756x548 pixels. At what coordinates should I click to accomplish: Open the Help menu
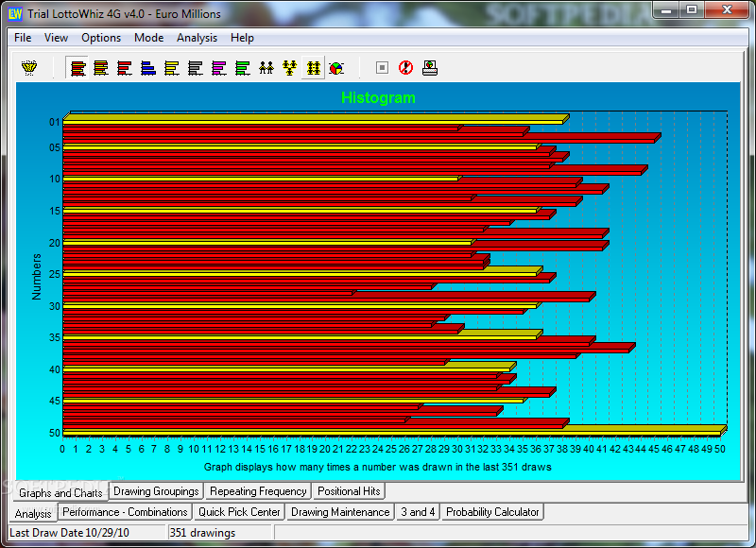pos(242,38)
